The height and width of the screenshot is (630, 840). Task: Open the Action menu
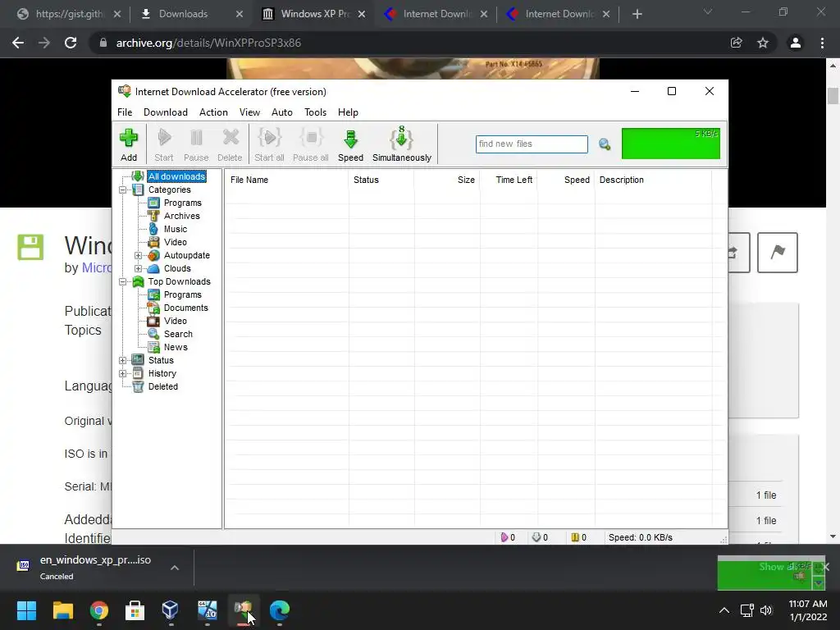tap(213, 112)
